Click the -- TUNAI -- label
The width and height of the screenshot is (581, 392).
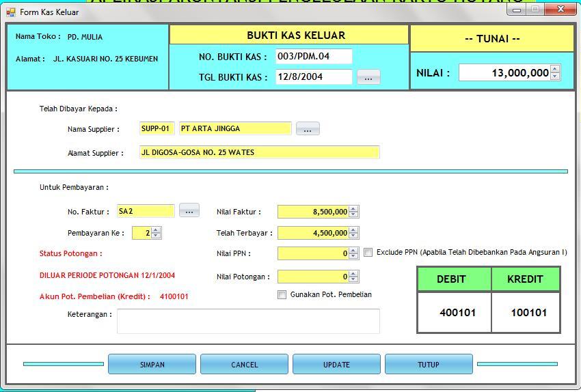pos(492,38)
